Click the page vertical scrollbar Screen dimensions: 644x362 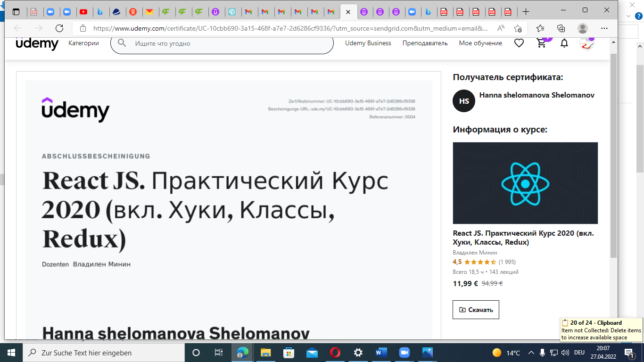[613, 156]
